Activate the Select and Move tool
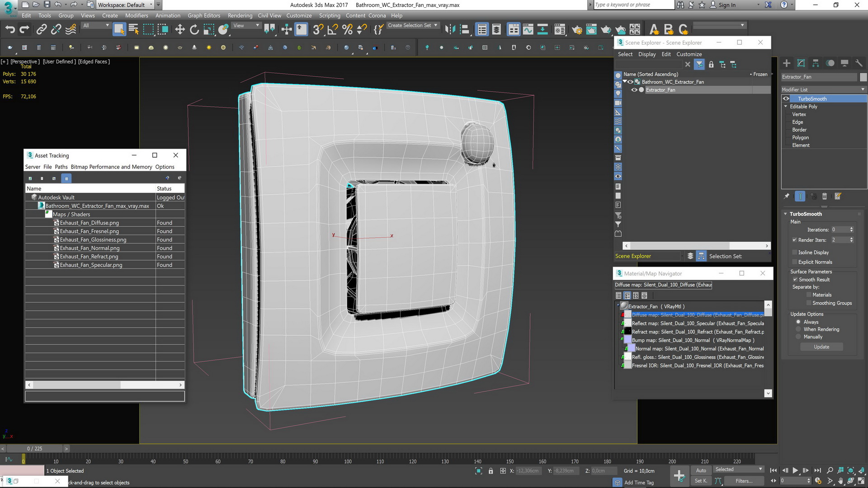Image resolution: width=868 pixels, height=488 pixels. (x=180, y=30)
